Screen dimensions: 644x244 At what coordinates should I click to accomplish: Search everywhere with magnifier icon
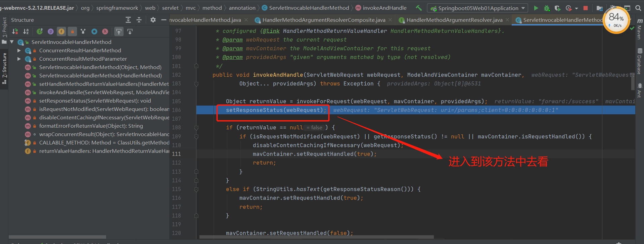point(638,8)
